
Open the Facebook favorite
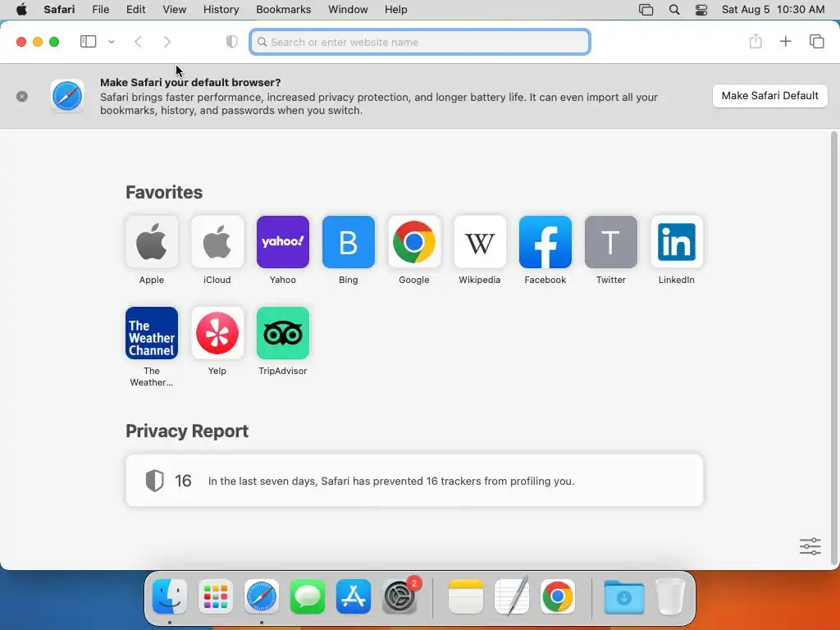(546, 242)
